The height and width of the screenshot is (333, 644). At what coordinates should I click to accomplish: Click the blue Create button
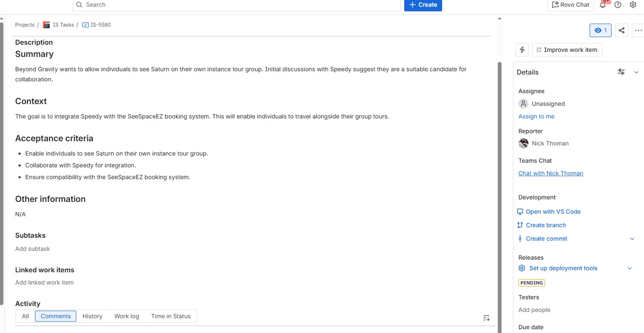pyautogui.click(x=423, y=5)
